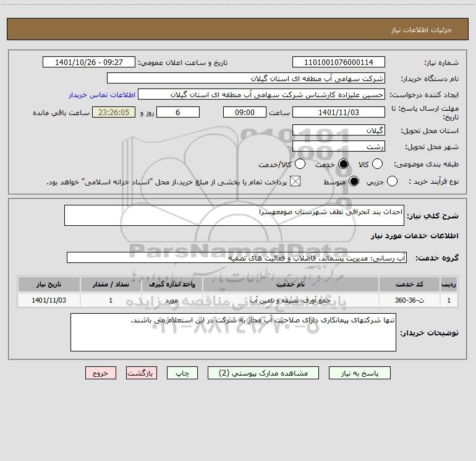The image size is (476, 461).
Task: Click the ردیف column header
Action: [449, 284]
